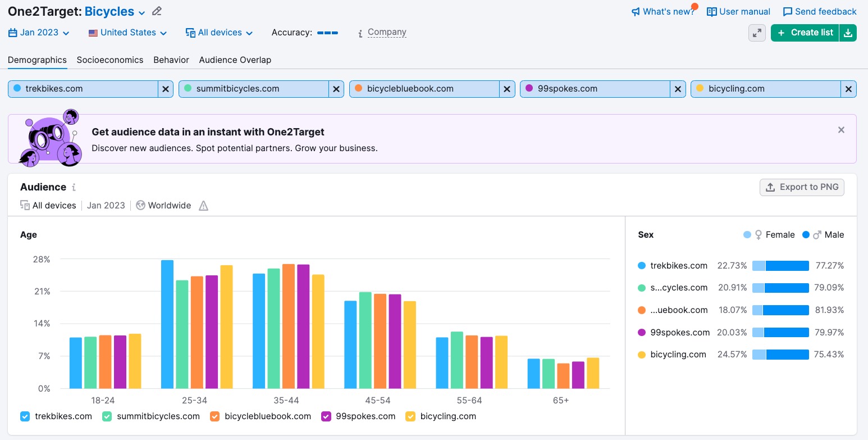Remove 99spokes.com with its X icon

click(x=678, y=89)
